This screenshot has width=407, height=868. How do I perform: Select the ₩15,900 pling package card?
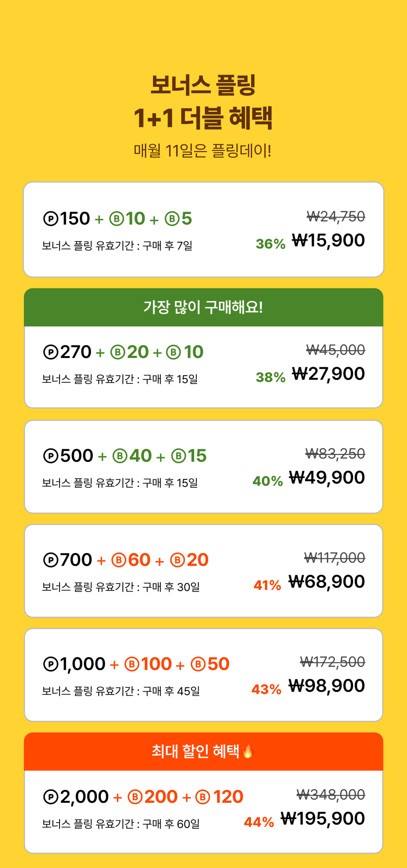(203, 230)
